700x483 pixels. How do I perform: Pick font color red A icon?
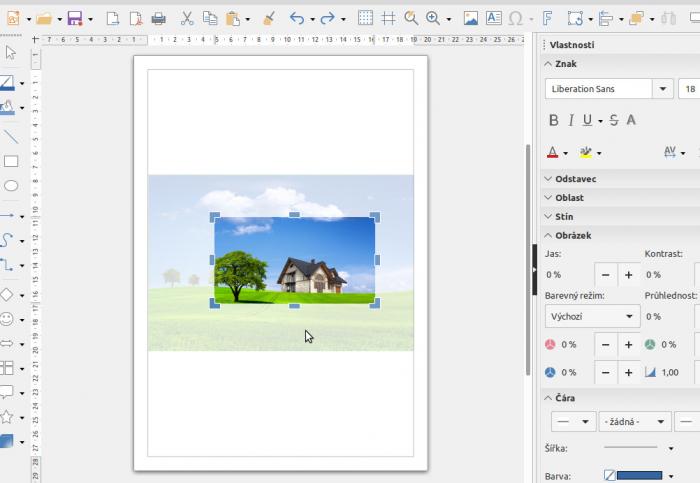[x=552, y=153]
